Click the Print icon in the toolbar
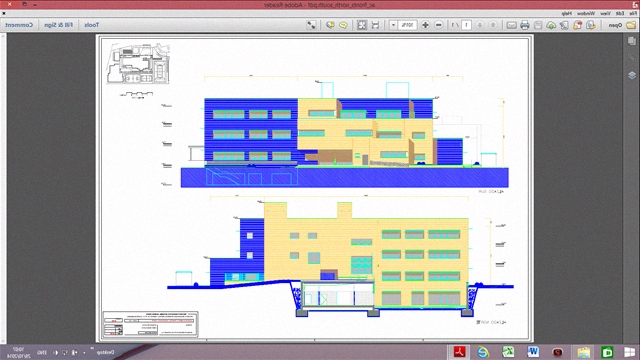Screen dimensions: 640x360 coord(524,25)
